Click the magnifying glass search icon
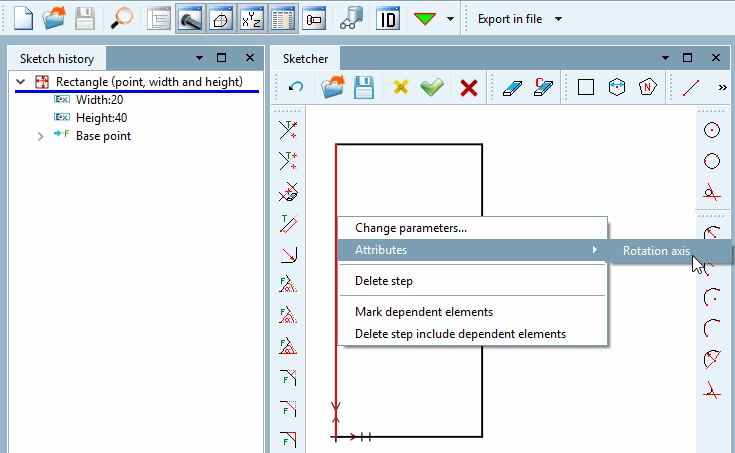735x453 pixels. (x=121, y=19)
